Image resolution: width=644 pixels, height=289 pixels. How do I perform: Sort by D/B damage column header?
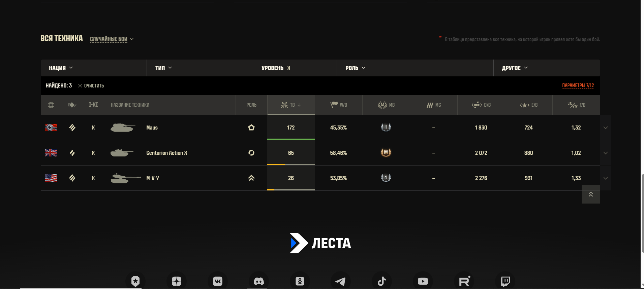pos(481,105)
